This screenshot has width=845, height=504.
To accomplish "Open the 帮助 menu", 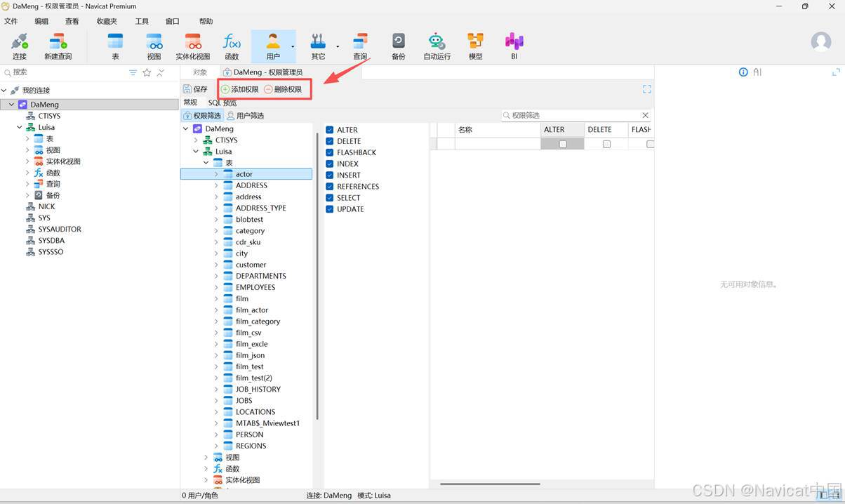I will [x=206, y=22].
